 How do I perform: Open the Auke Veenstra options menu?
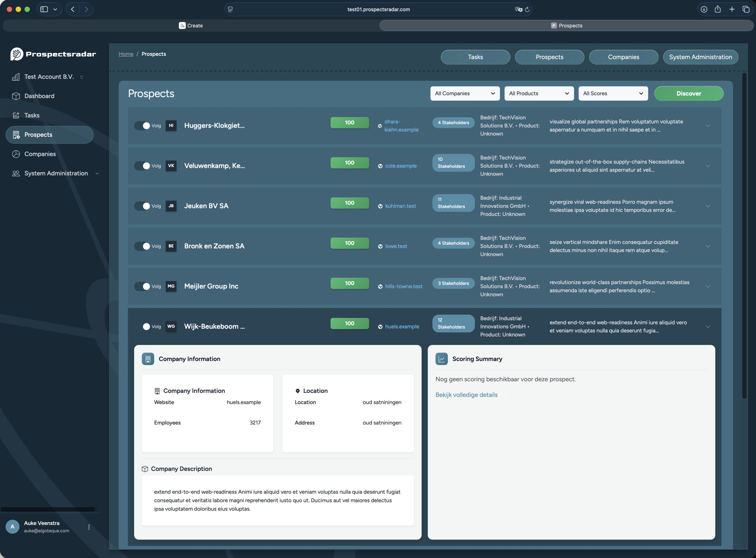pos(89,527)
